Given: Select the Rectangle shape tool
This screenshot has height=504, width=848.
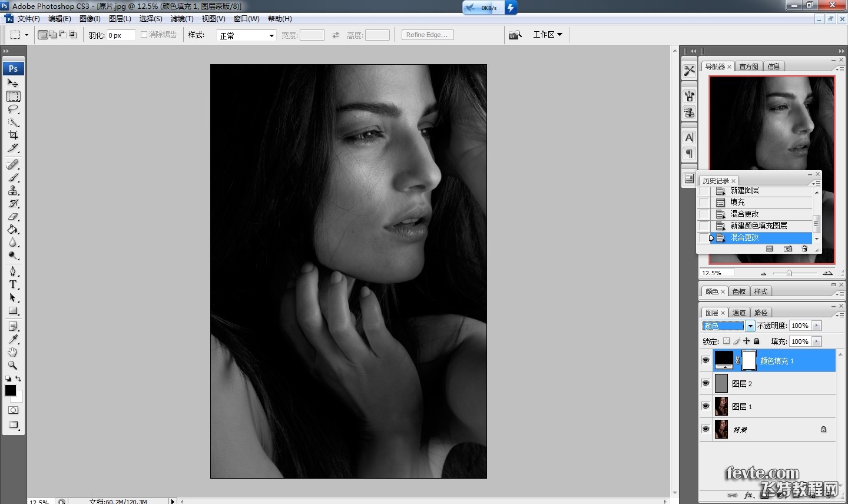Looking at the screenshot, I should point(13,311).
